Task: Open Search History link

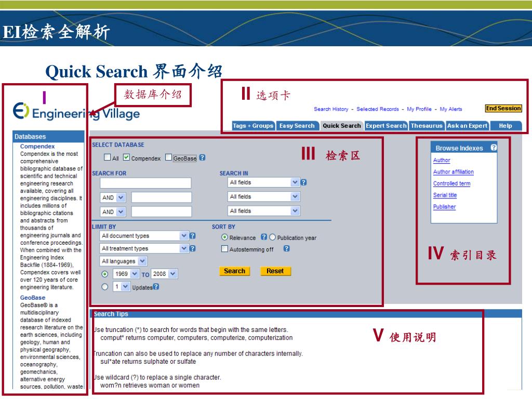Action: click(331, 109)
